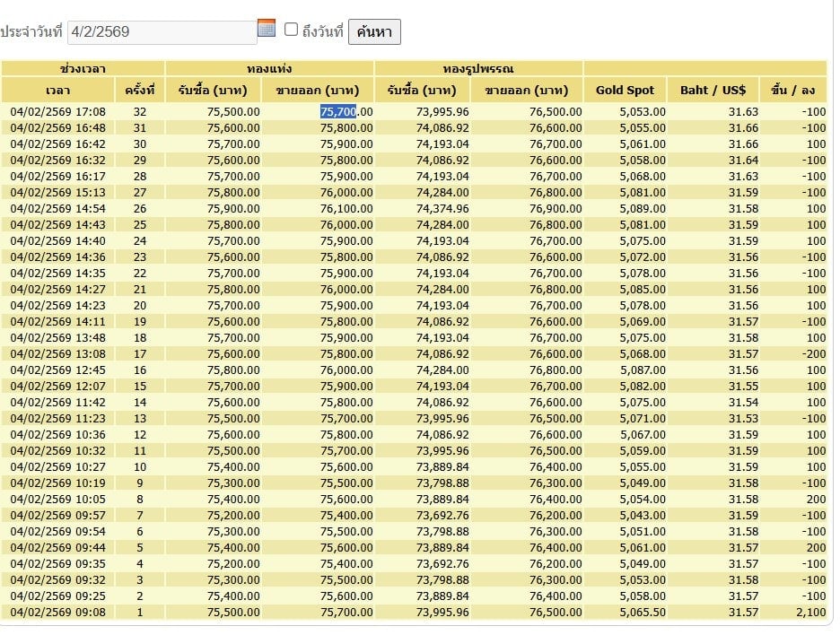This screenshot has height=635, width=840.
Task: Click the ทองรูปพรรณ column group header
Action: pyautogui.click(x=478, y=68)
